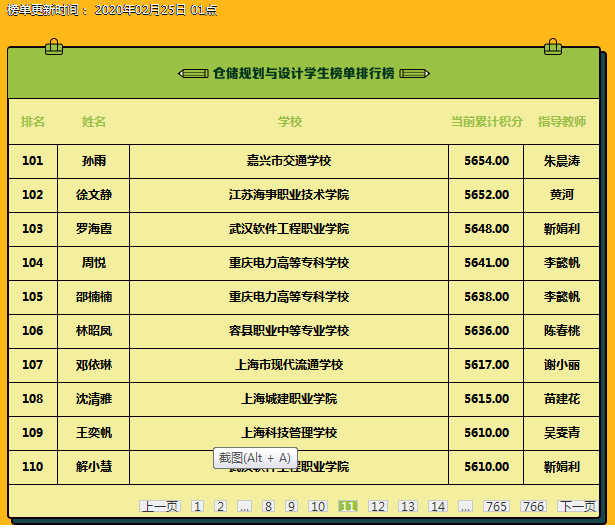615x529 pixels.
Task: Navigate to page 8
Action: tap(268, 507)
